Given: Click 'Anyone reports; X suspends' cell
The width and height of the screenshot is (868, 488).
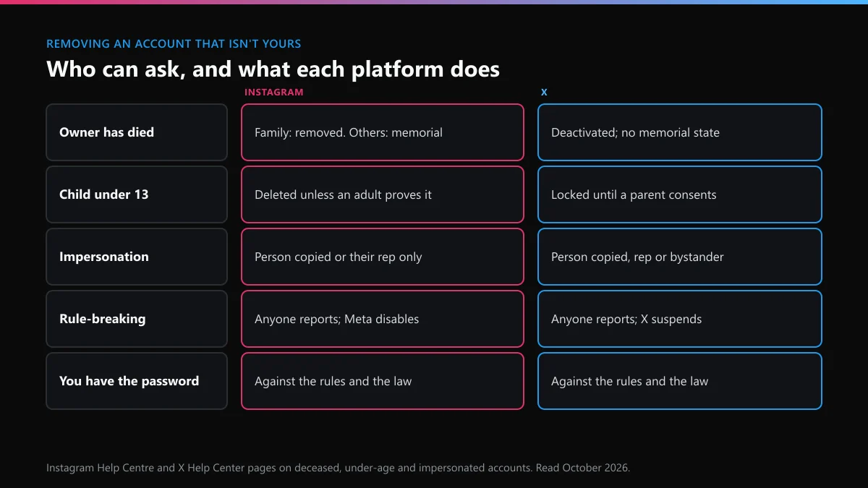Looking at the screenshot, I should pos(680,319).
